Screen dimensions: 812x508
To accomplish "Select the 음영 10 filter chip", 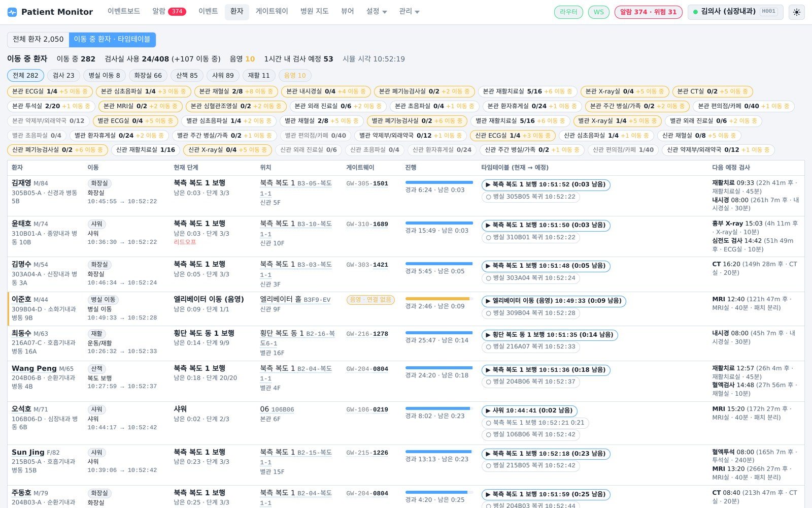I will pos(295,75).
